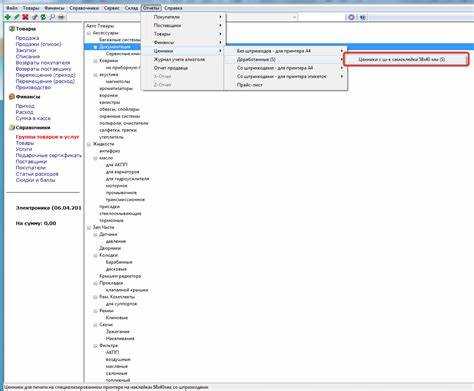Open Производство in the left panel

(33, 87)
